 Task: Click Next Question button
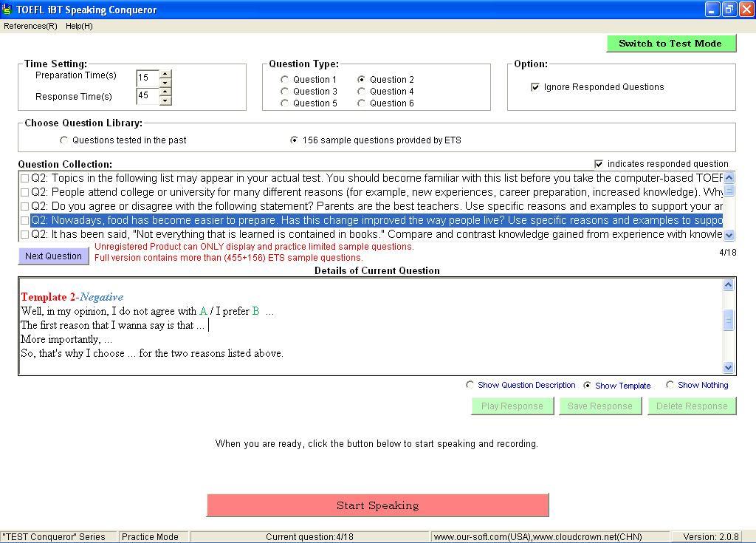53,256
